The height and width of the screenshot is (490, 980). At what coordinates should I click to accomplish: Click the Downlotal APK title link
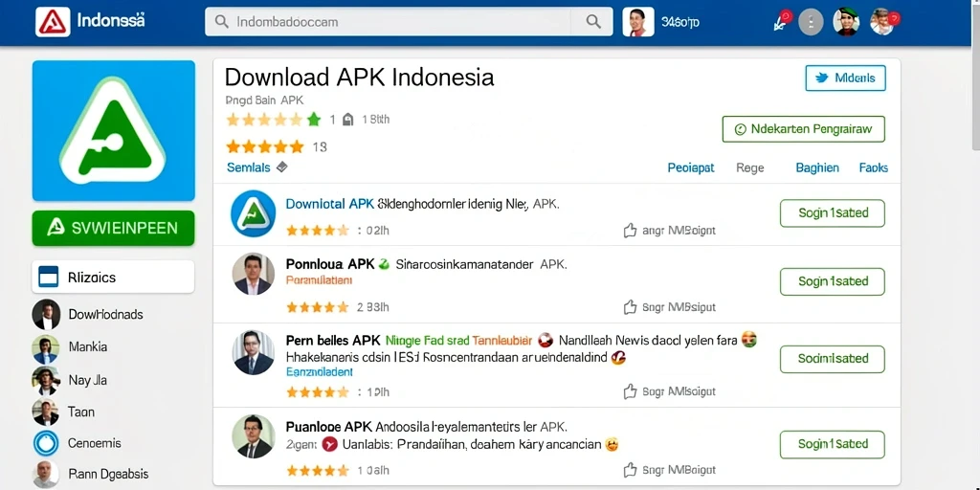(x=330, y=203)
